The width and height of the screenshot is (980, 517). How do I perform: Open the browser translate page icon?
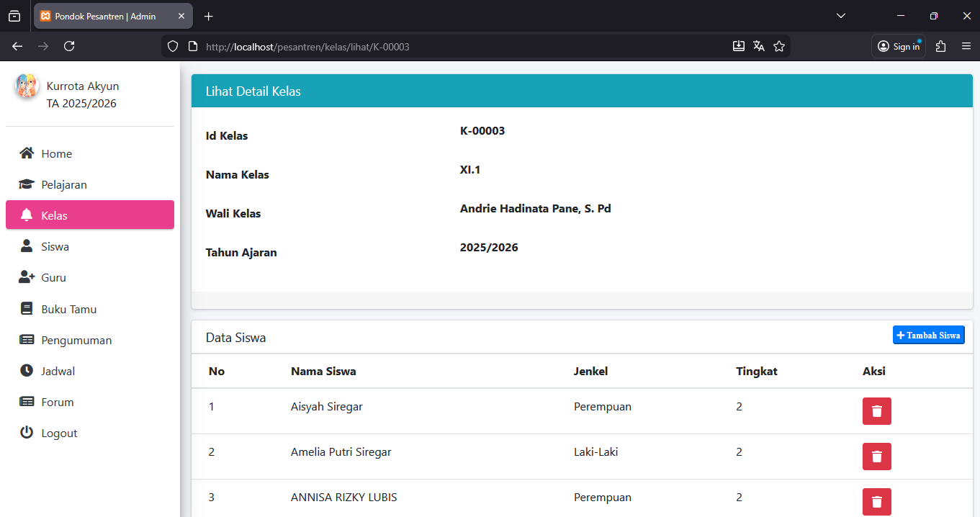click(x=758, y=46)
